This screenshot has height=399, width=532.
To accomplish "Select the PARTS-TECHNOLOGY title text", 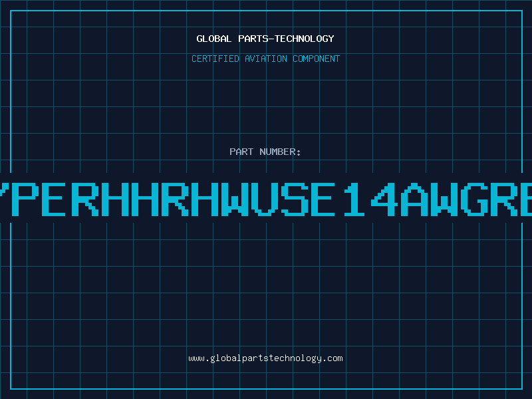I will click(286, 39).
